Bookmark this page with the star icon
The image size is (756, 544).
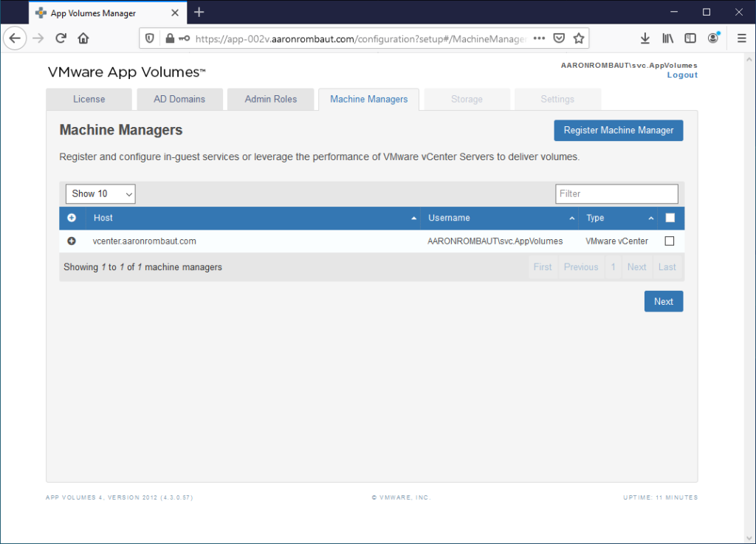pyautogui.click(x=579, y=38)
